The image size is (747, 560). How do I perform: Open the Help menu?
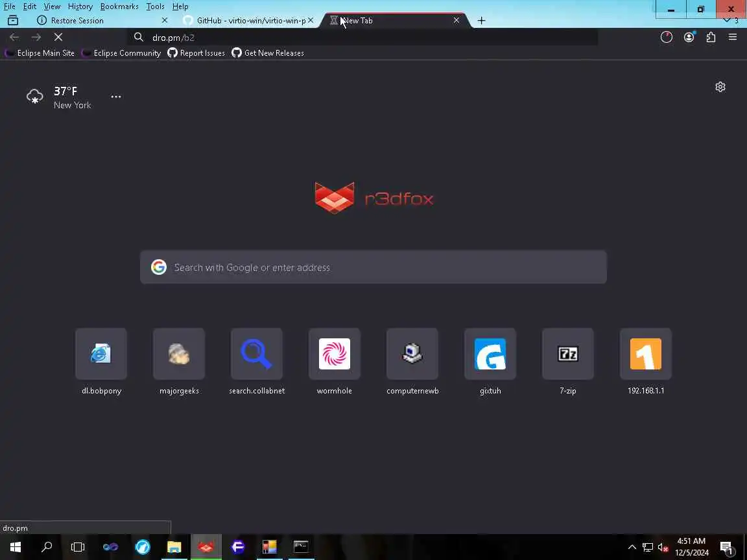point(180,6)
